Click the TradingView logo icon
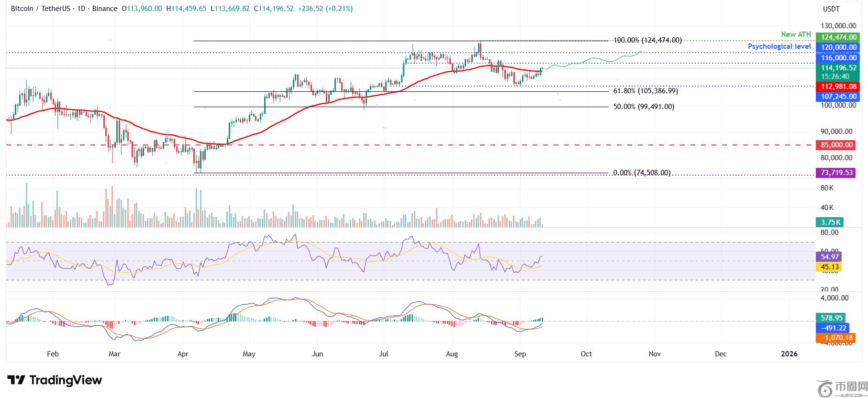The width and height of the screenshot is (868, 398). pos(16,380)
